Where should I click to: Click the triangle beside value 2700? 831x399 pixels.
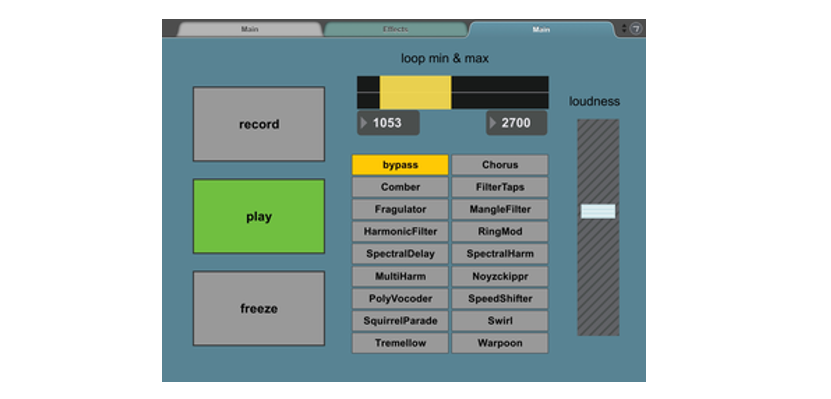(x=493, y=123)
